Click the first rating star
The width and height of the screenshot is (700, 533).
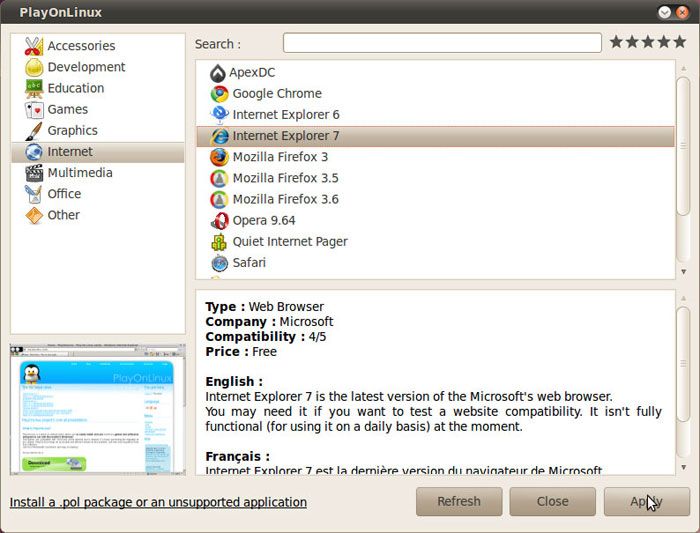616,42
